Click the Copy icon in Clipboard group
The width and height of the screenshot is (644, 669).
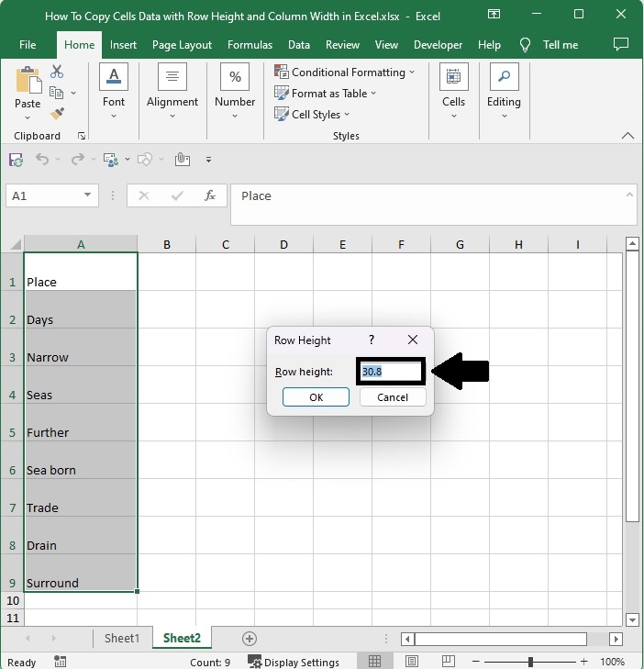[56, 92]
